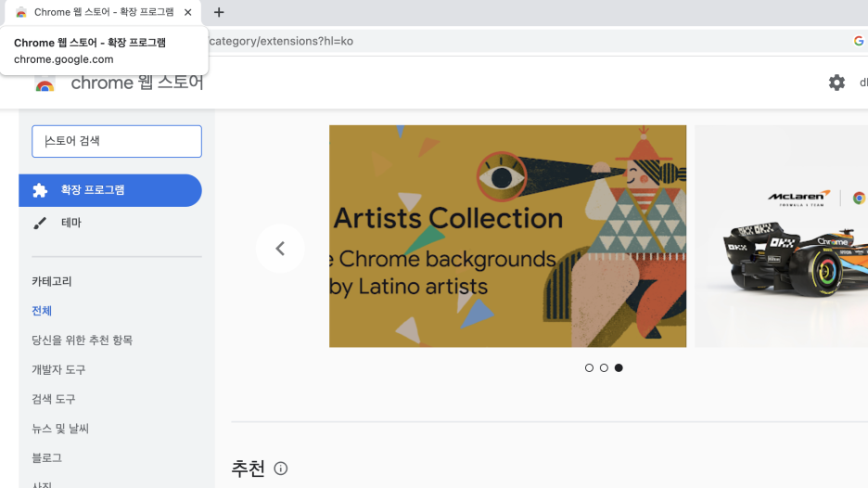Open the 검색 도구 category
The height and width of the screenshot is (488, 868).
(x=53, y=399)
